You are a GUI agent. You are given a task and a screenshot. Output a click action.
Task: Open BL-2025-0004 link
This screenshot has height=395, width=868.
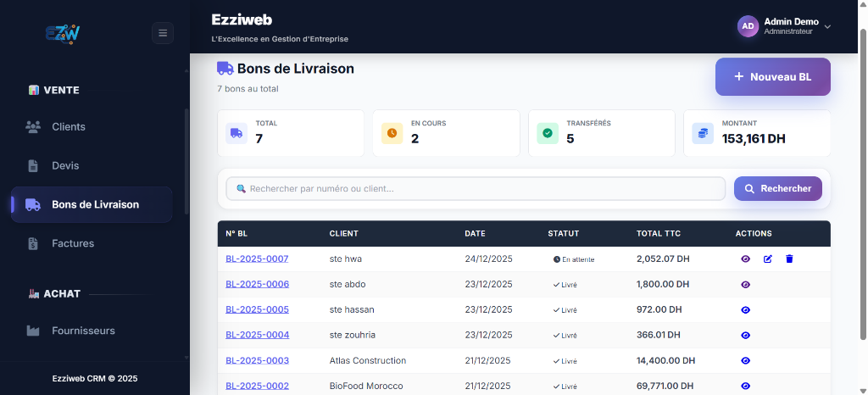click(x=257, y=336)
